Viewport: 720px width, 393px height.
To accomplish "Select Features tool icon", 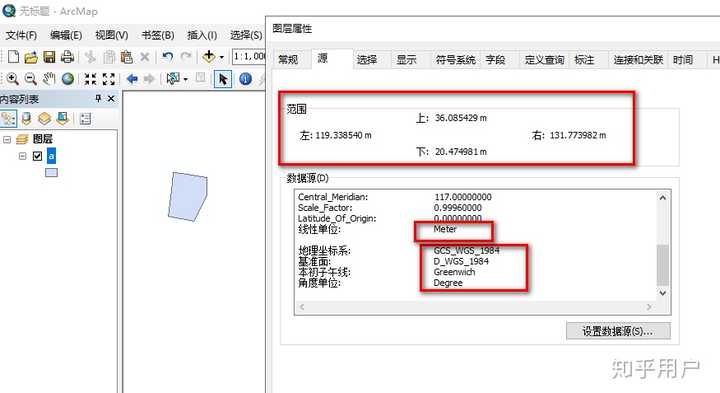I will point(173,79).
